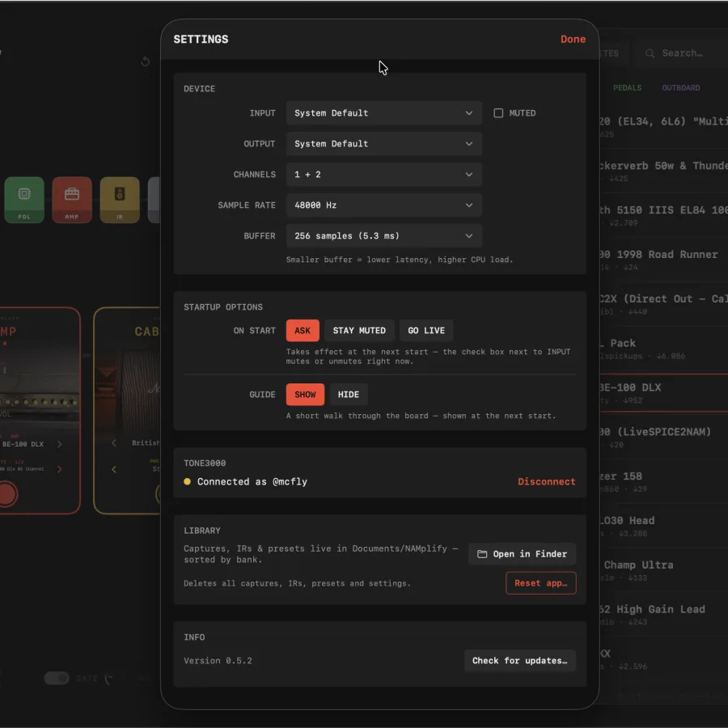Screen dimensions: 728x728
Task: Click the Reset app… button
Action: pyautogui.click(x=541, y=583)
